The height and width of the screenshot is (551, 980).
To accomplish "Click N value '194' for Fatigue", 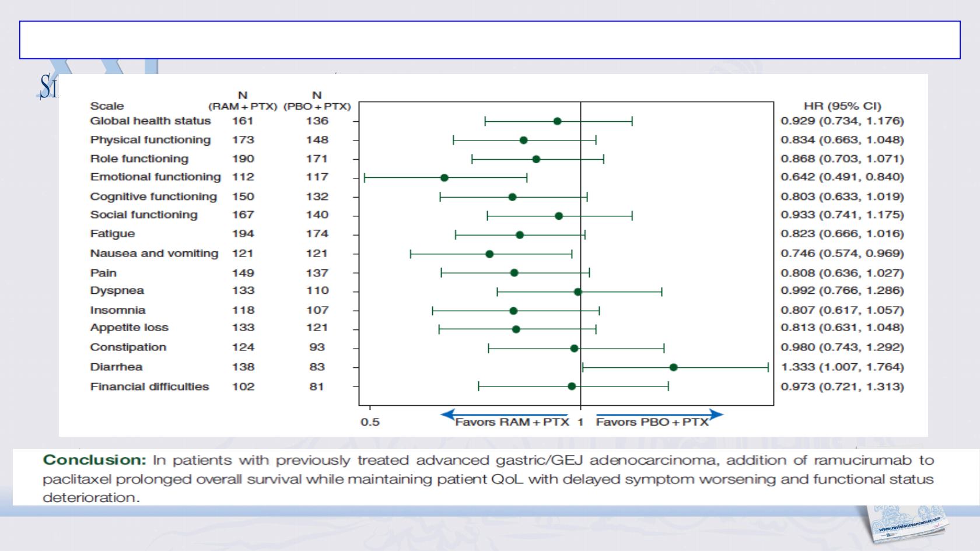I will click(x=243, y=234).
